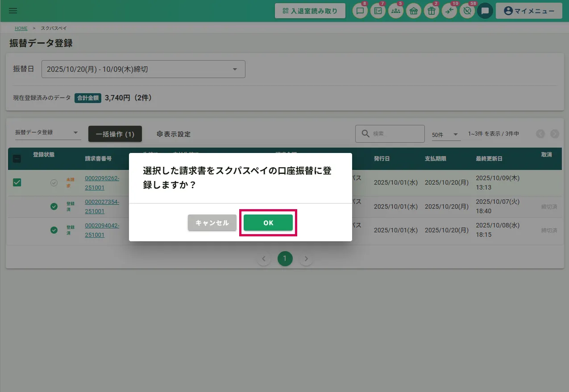Open the dark chat bubble button

tap(485, 11)
